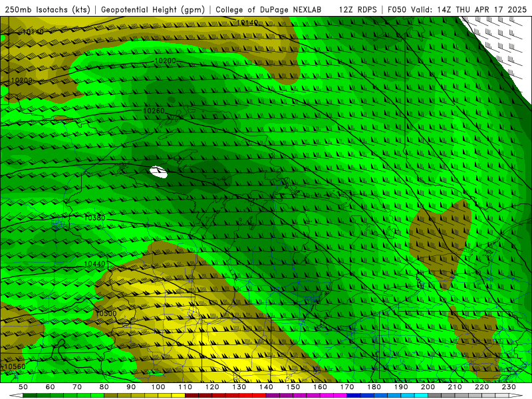Image resolution: width=532 pixels, height=399 pixels.
Task: Select the 'Geopotential Height (gpm)' title label
Action: tap(153, 10)
